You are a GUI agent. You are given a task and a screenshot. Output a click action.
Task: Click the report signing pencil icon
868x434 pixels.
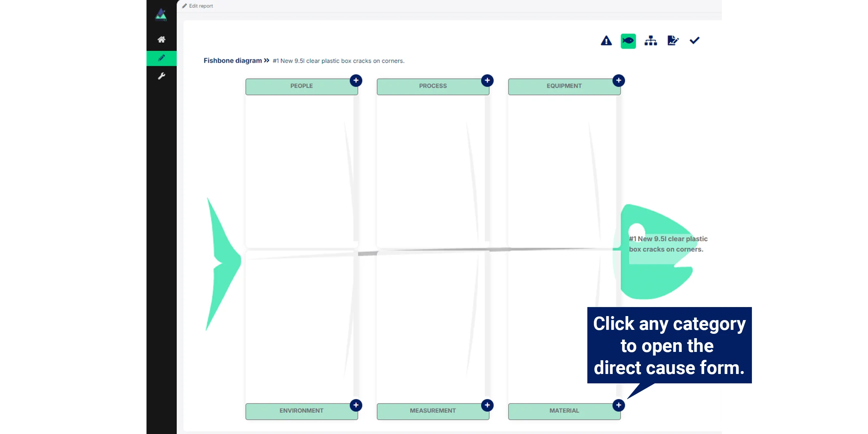click(673, 41)
